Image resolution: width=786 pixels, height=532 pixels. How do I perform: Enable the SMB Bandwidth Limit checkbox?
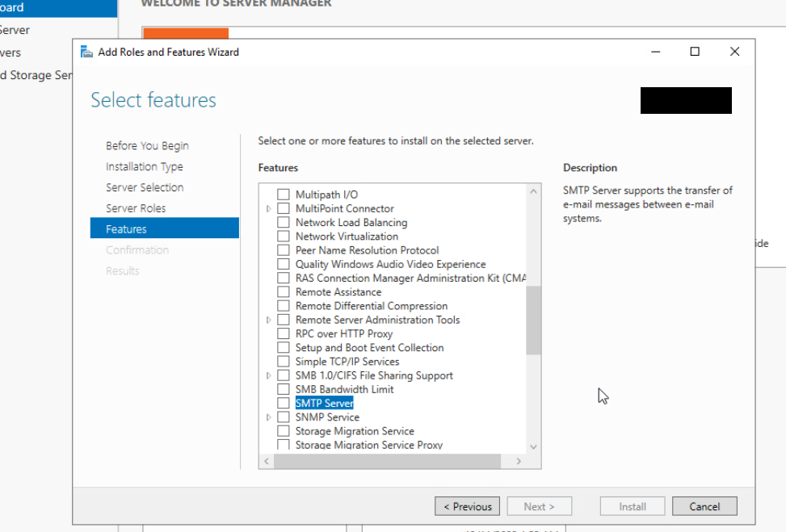pyautogui.click(x=284, y=389)
